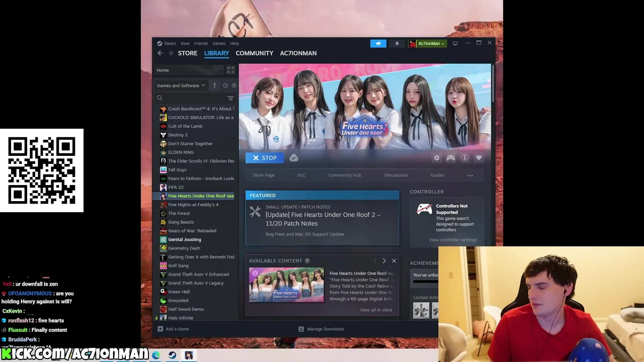This screenshot has height=362, width=644.
Task: Open the 11/20 Patch Notes featured update
Action: (323, 218)
